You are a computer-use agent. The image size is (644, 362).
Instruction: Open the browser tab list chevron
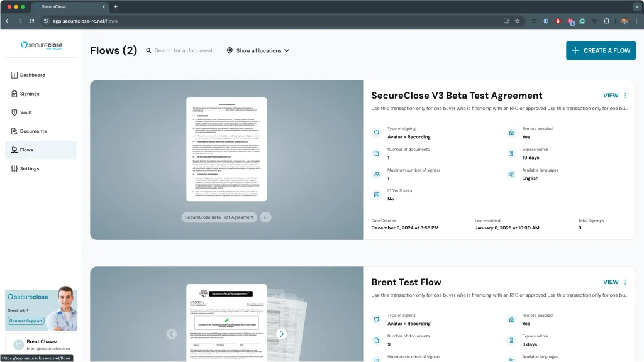click(636, 6)
